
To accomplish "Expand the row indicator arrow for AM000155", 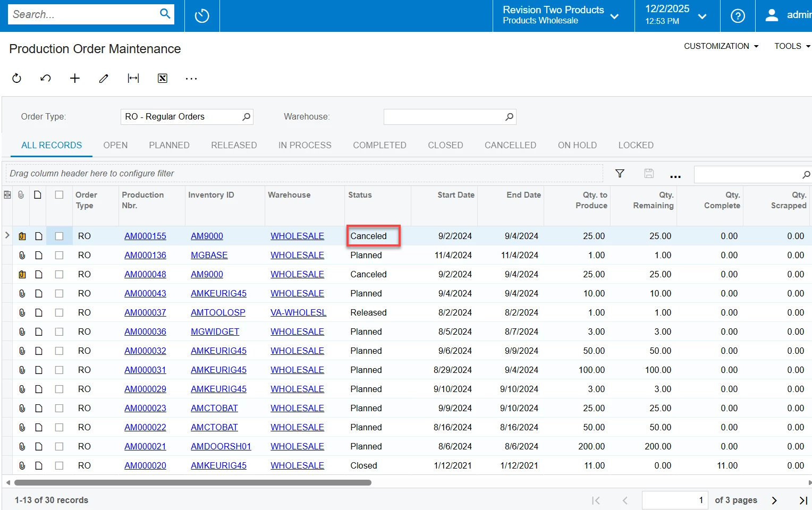I will tap(7, 235).
